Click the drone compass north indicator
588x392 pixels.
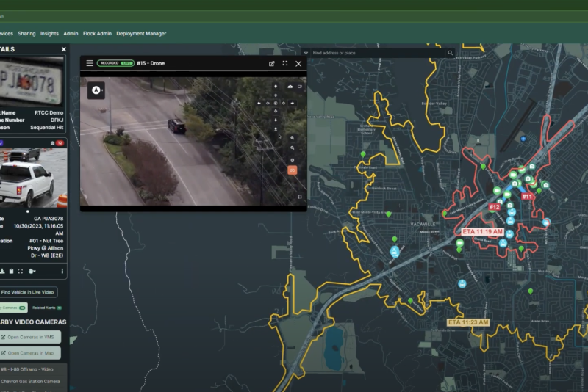96,90
